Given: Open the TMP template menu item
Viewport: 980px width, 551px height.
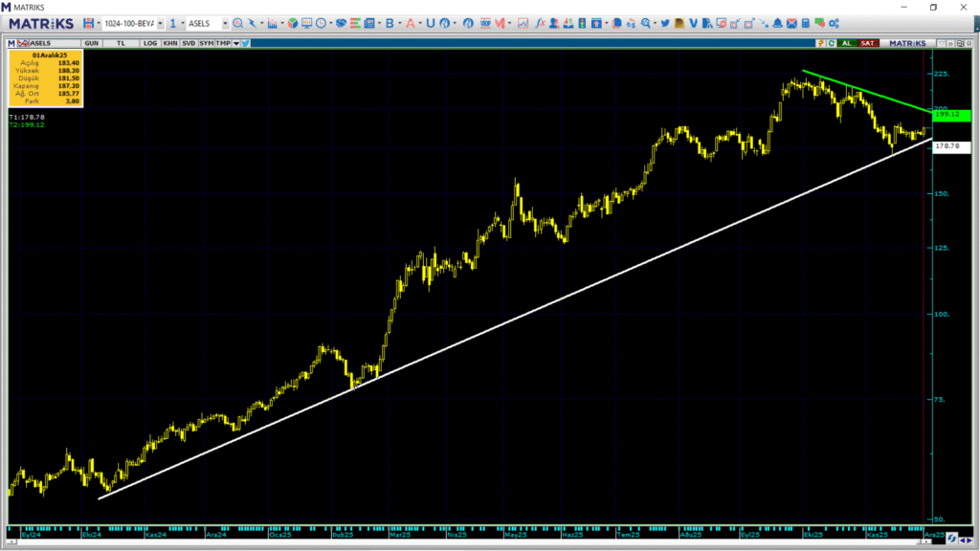Looking at the screenshot, I should (223, 43).
